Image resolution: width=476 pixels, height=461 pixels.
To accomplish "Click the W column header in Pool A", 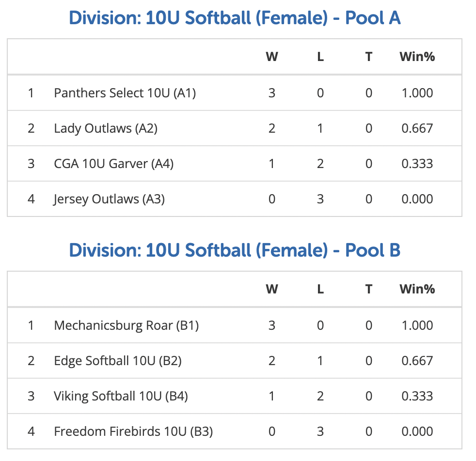I will pos(272,57).
